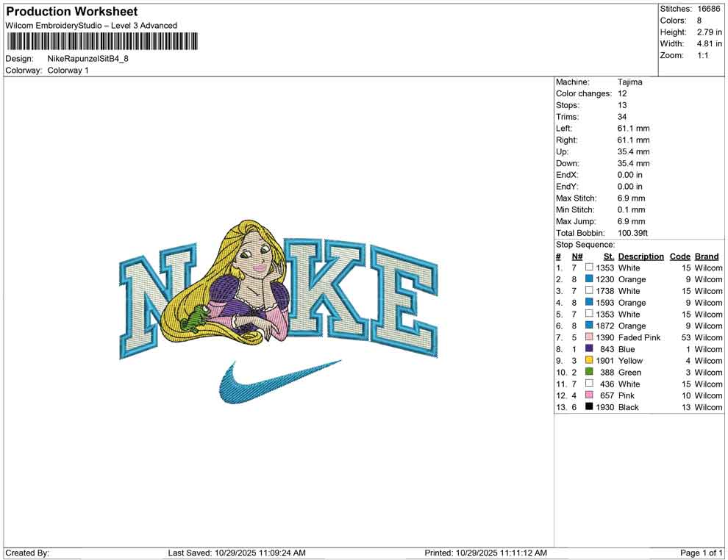
Task: Click the Production Worksheet title
Action: pos(71,11)
